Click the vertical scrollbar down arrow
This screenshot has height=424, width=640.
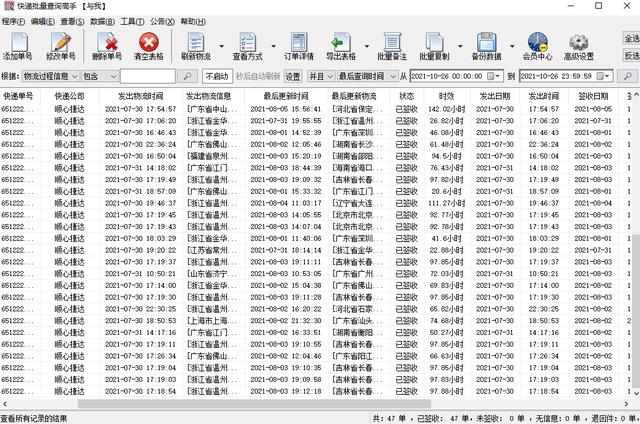click(636, 393)
